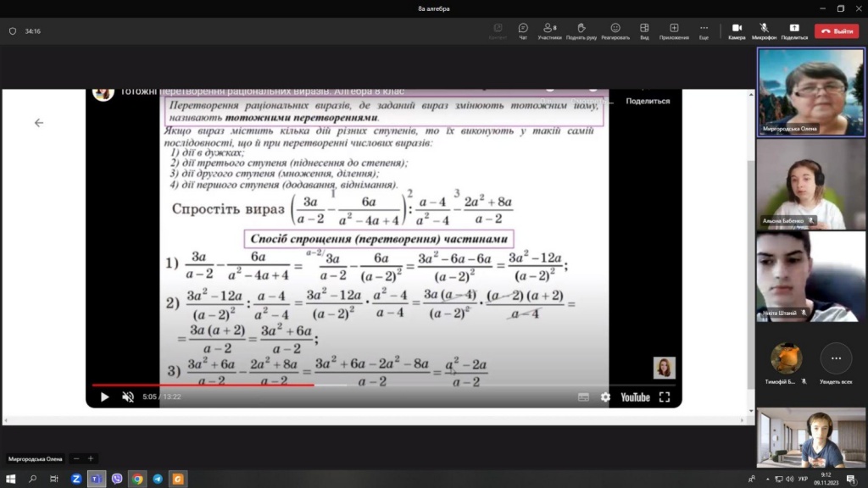The image size is (868, 488).
Task: Open the Вид layout options
Action: [x=644, y=30]
